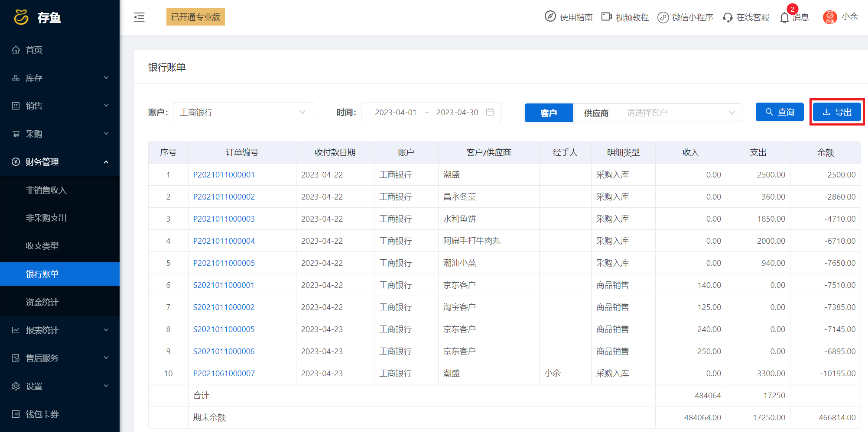This screenshot has width=868, height=432.
Task: Click customer cell 淘宝客户
Action: (x=459, y=307)
